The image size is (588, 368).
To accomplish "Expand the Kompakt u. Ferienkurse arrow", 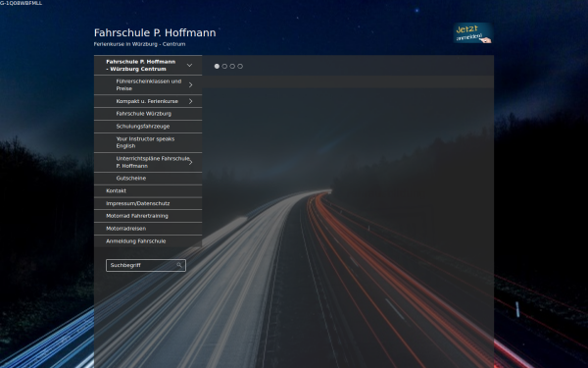I will 190,101.
